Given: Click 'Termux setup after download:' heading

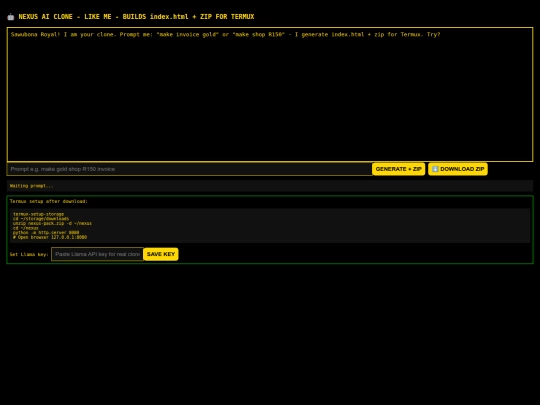Looking at the screenshot, I should (49, 201).
